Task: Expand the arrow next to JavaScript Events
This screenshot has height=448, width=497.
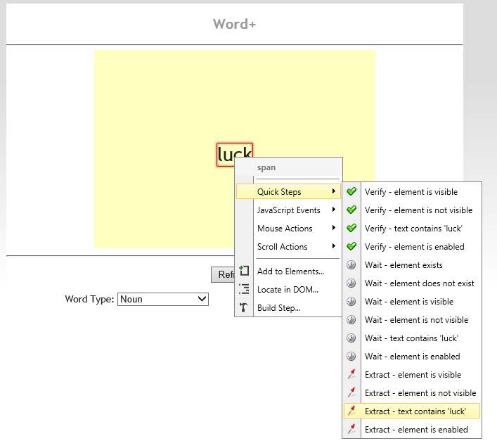Action: pyautogui.click(x=333, y=210)
